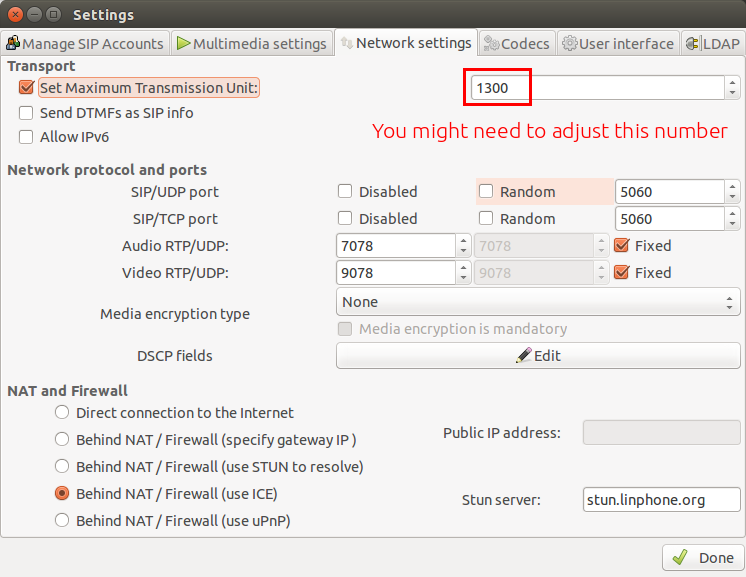Switch to the Multimedia settings tab
Image resolution: width=746 pixels, height=577 pixels.
click(x=252, y=44)
